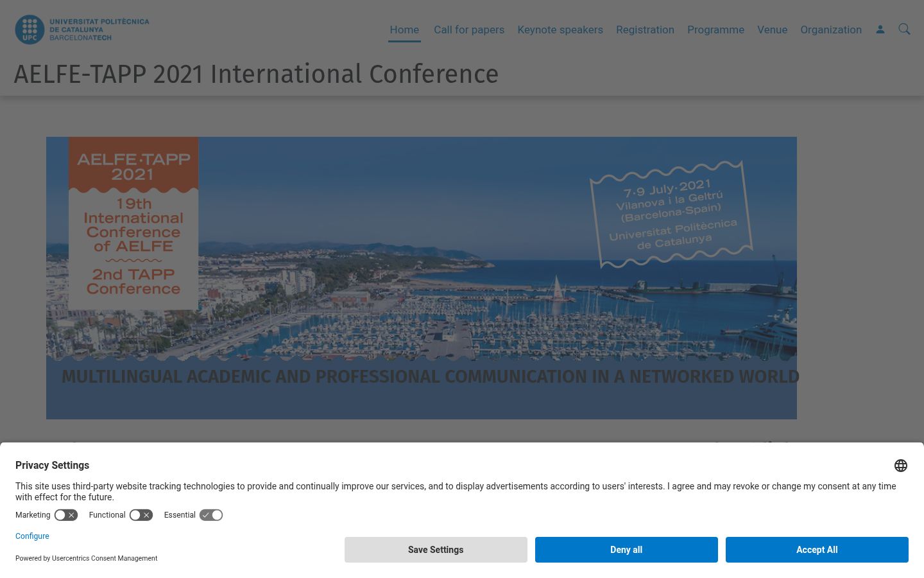Open the Configure link

pos(32,536)
